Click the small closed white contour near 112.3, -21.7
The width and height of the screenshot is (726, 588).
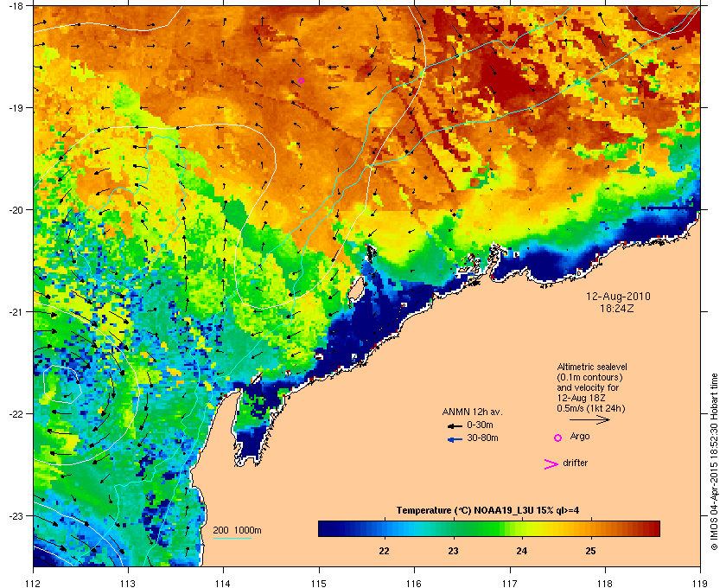[62, 384]
